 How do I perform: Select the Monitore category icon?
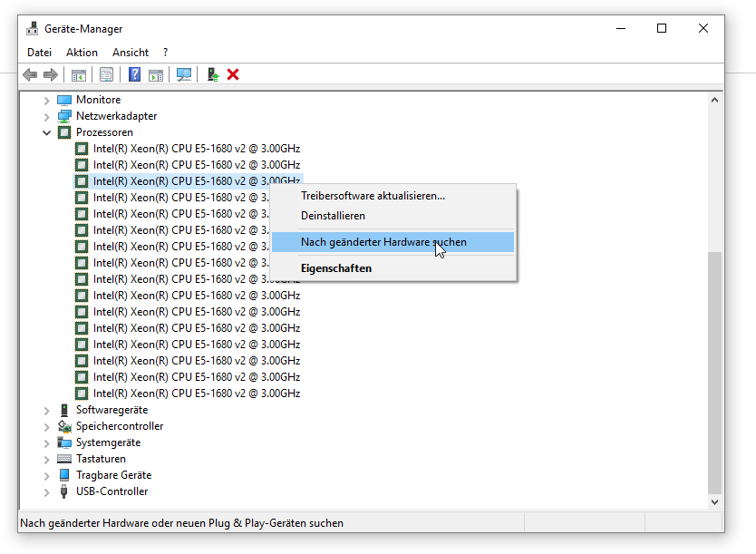pyautogui.click(x=64, y=100)
